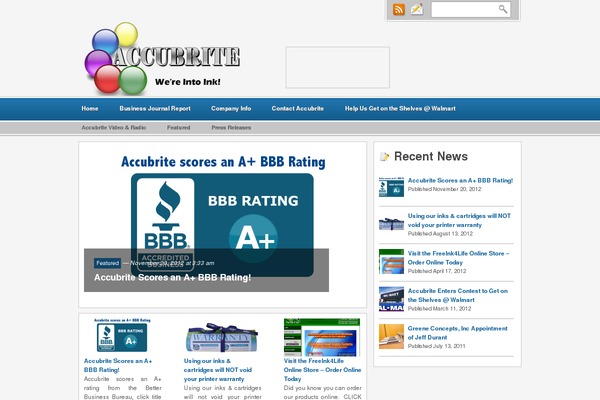The width and height of the screenshot is (600, 400).
Task: Open slider headline Accubrite Scores an A+ BBB Rating!
Action: coord(173,278)
